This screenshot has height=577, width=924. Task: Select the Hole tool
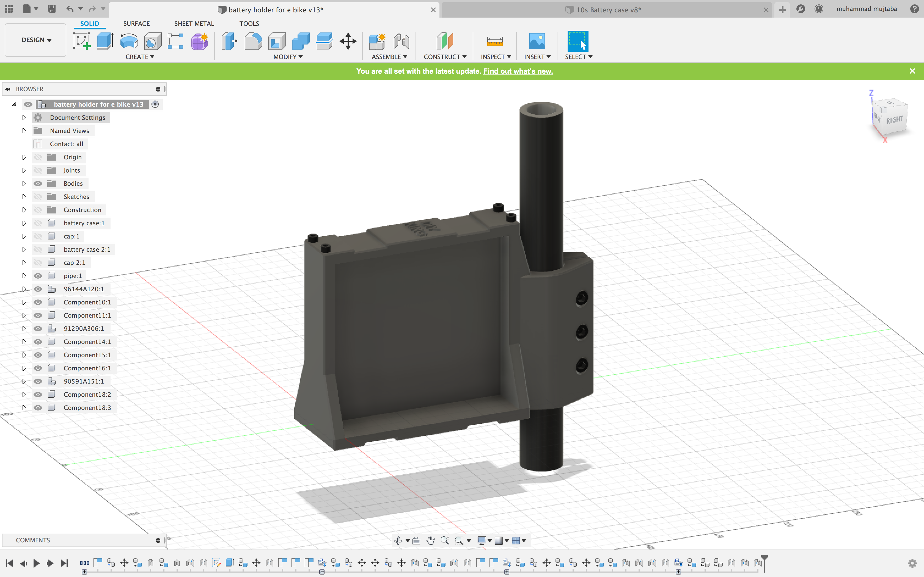(x=152, y=41)
